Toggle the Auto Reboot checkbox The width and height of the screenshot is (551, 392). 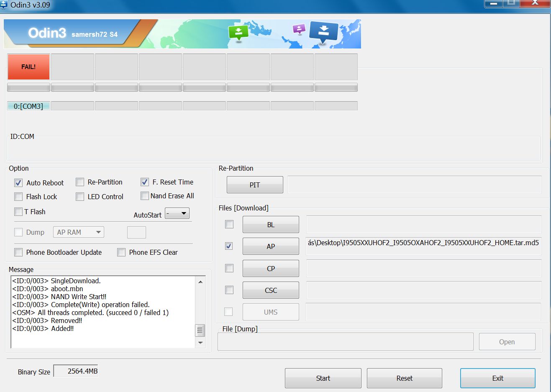pyautogui.click(x=18, y=183)
